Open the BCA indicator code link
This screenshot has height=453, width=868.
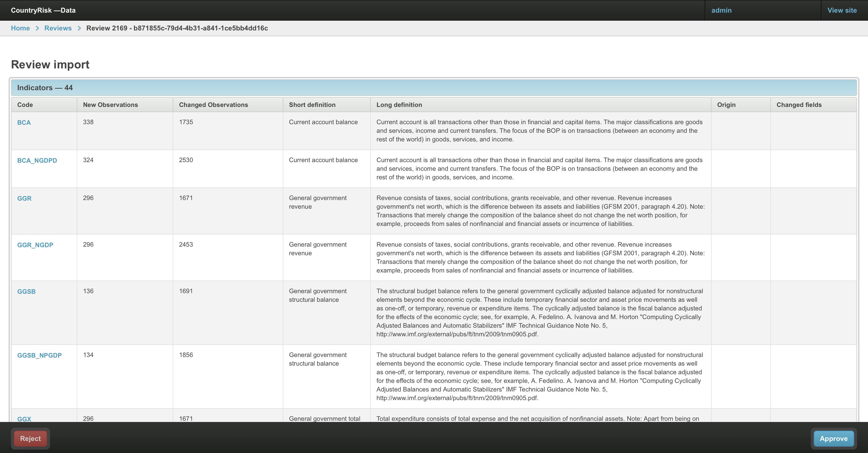point(24,122)
